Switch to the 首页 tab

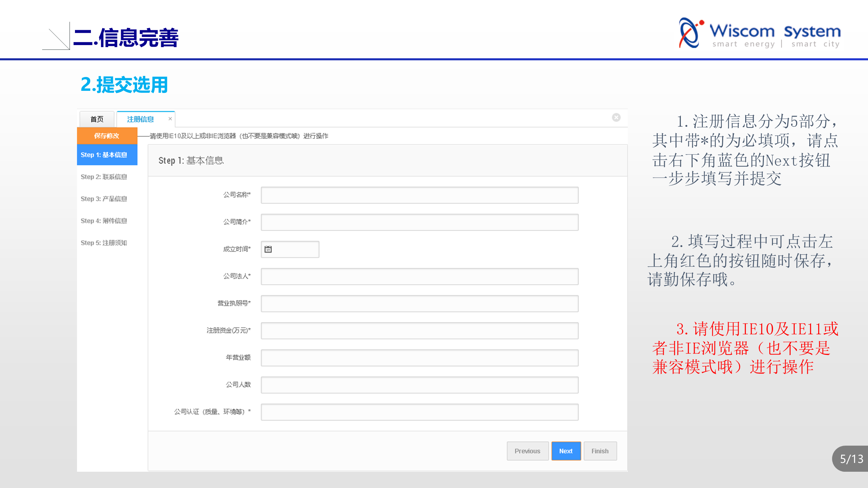click(x=97, y=119)
